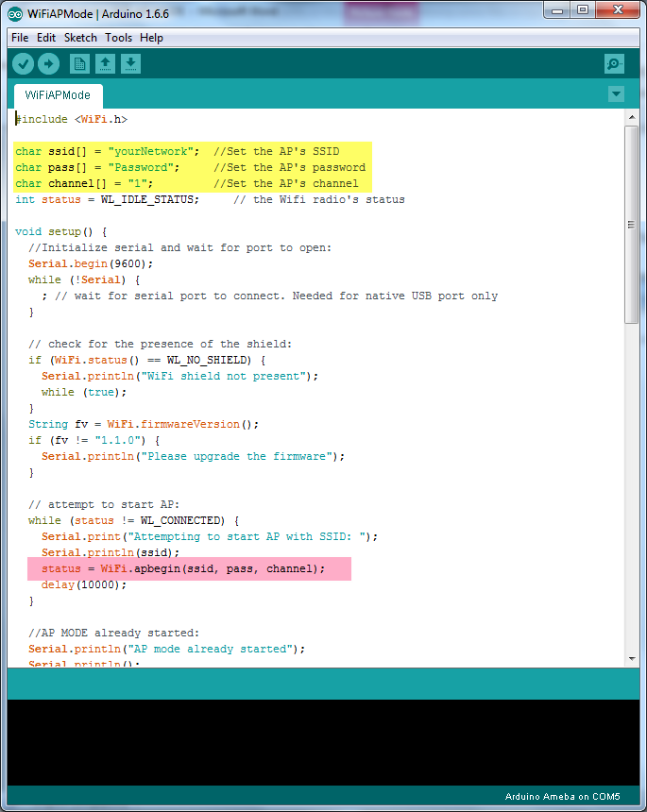
Task: Click "WiFi shield not present" println line
Action: (x=179, y=376)
